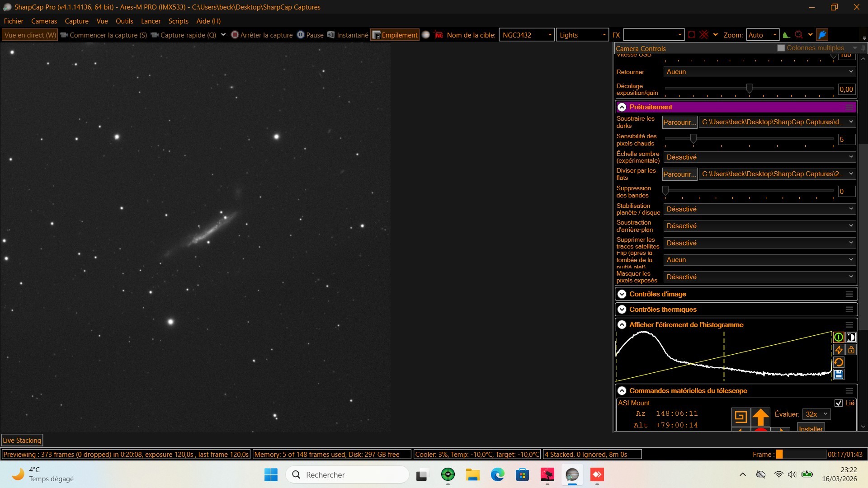Save the histogram stretch with the floppy disk icon
The height and width of the screenshot is (488, 868).
(x=838, y=375)
